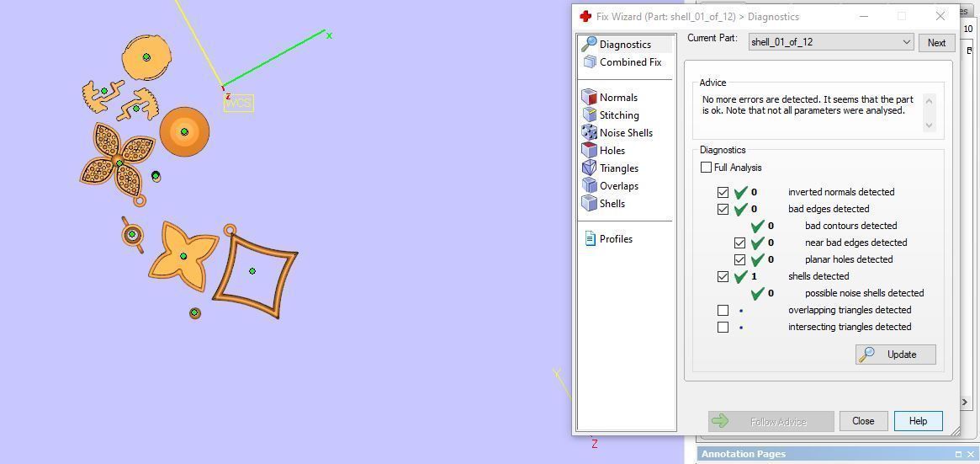Enable overlapping triangles detected checkbox
980x464 pixels.
click(x=723, y=310)
